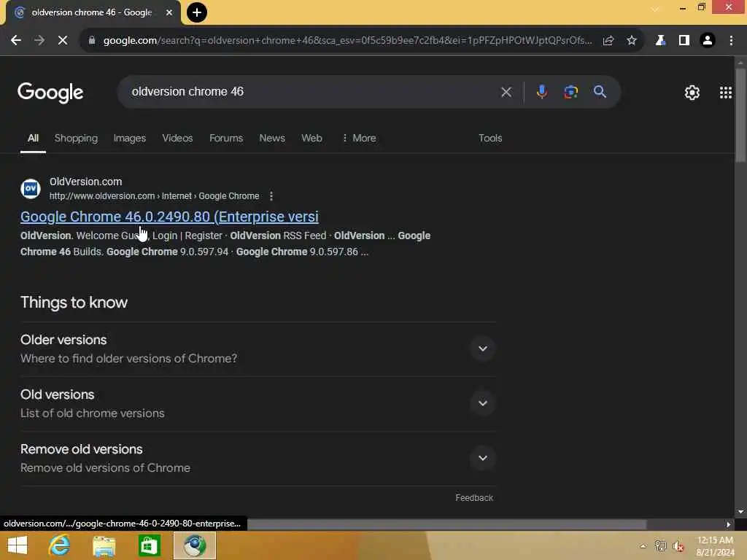
Task: Open Google quick settings gear
Action: pos(692,93)
